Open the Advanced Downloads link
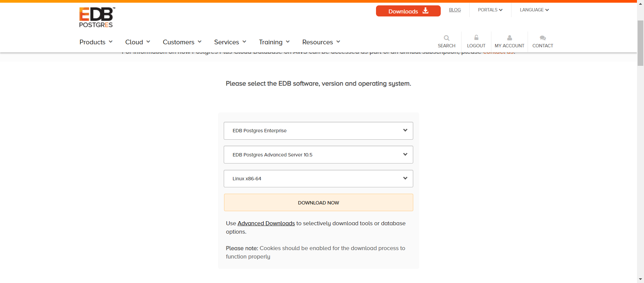This screenshot has width=644, height=283. point(266,223)
